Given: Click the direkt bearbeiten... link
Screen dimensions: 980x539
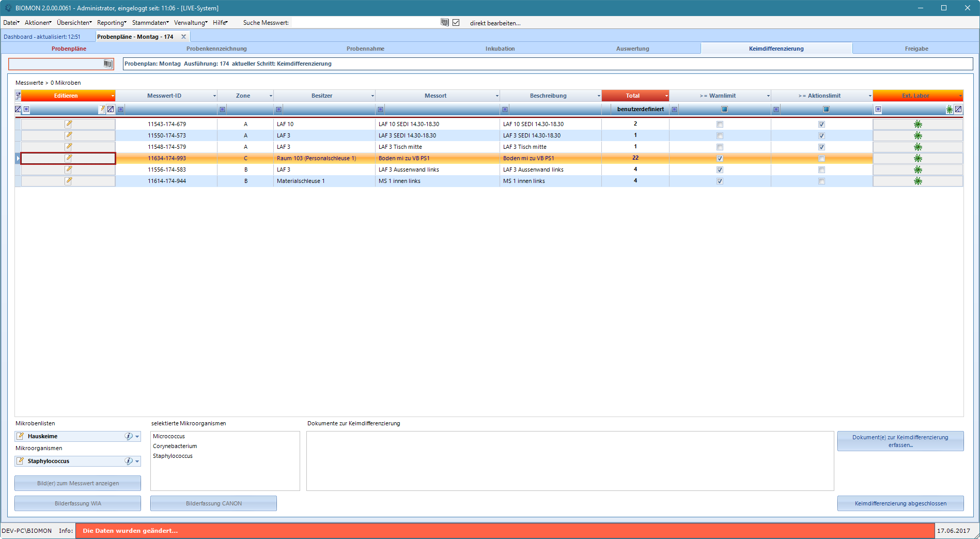Looking at the screenshot, I should 495,23.
